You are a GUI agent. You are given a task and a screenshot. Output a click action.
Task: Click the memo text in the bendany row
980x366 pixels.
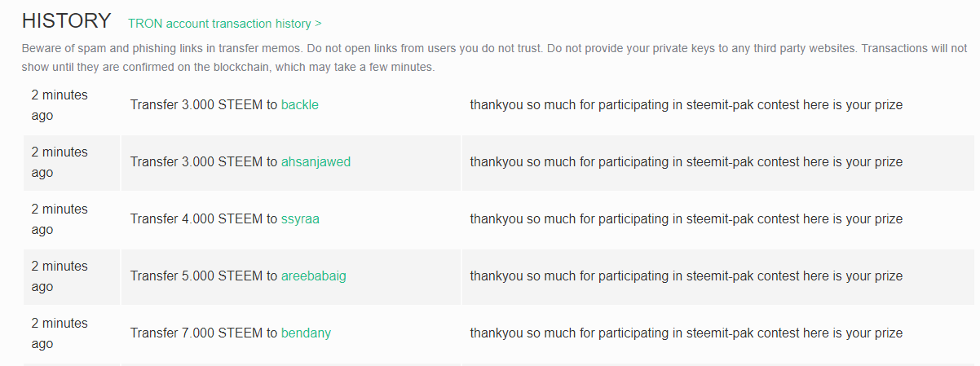(x=686, y=333)
